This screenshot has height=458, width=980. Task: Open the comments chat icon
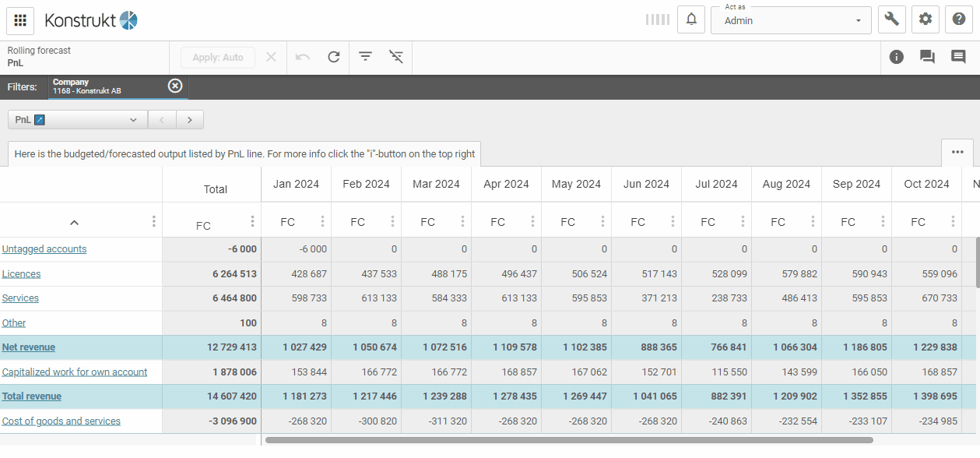[926, 56]
